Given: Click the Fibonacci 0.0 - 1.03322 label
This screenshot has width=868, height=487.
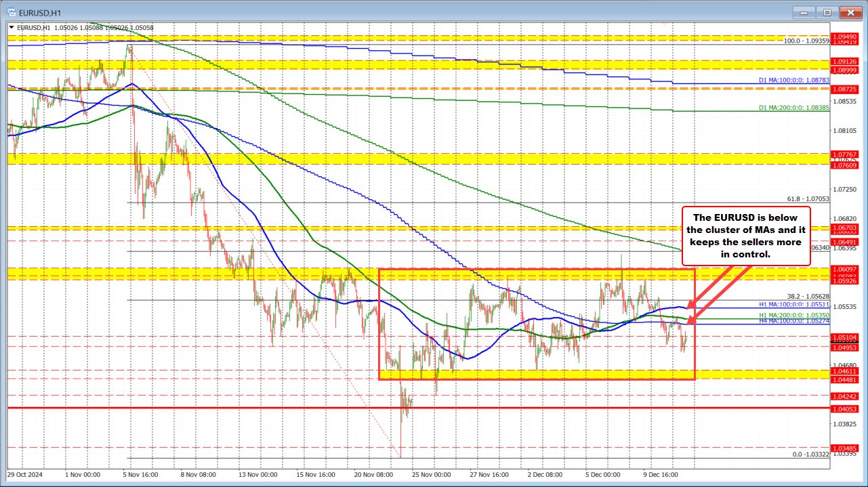Looking at the screenshot, I should [x=811, y=454].
